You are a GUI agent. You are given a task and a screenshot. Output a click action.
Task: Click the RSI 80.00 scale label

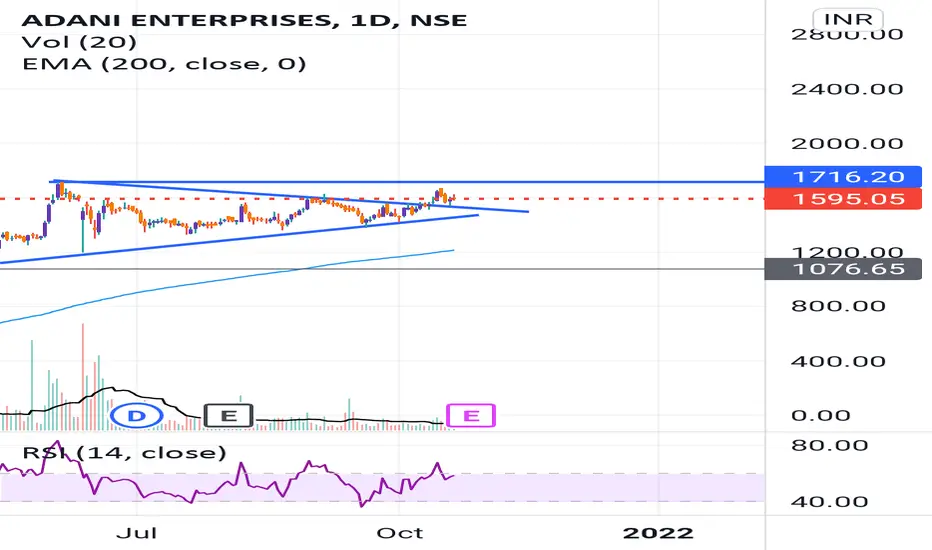click(829, 445)
